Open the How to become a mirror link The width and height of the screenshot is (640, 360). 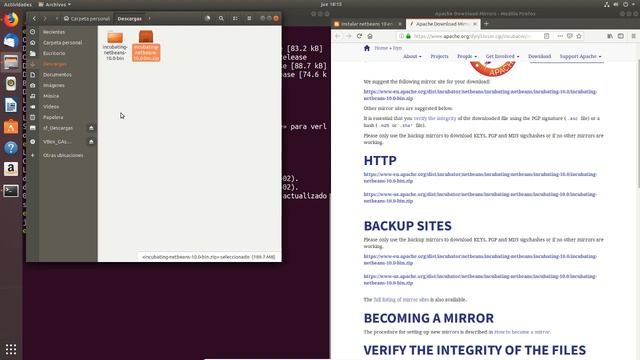tap(522, 332)
